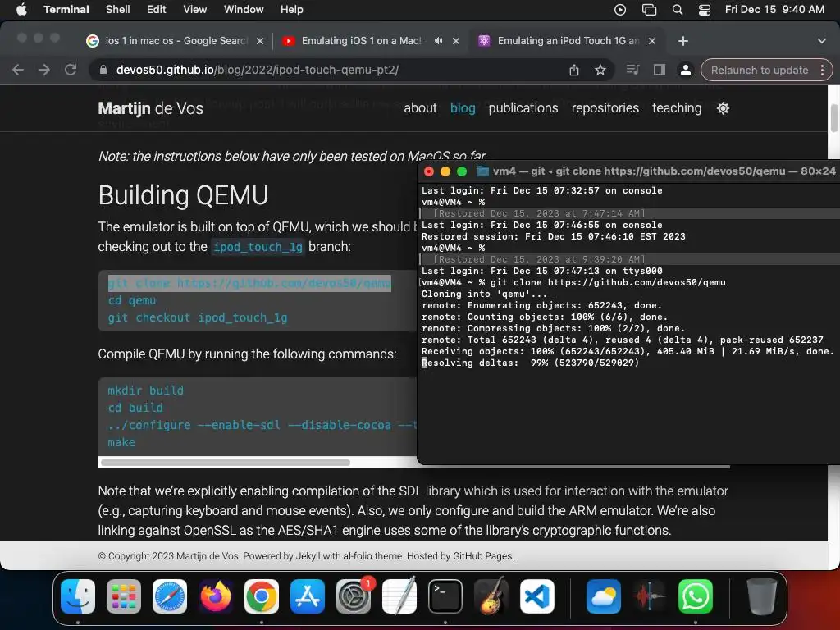The width and height of the screenshot is (840, 630).
Task: Open Voice Memos from the Dock
Action: point(650,596)
